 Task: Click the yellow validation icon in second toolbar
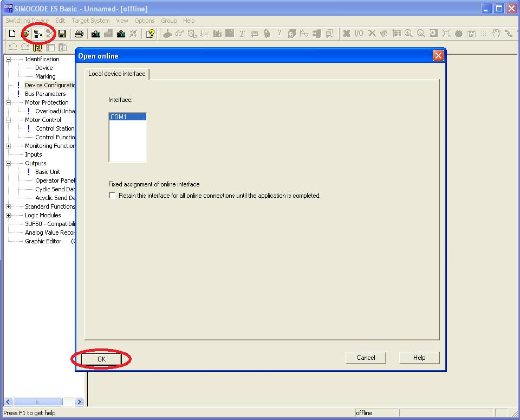click(x=37, y=48)
